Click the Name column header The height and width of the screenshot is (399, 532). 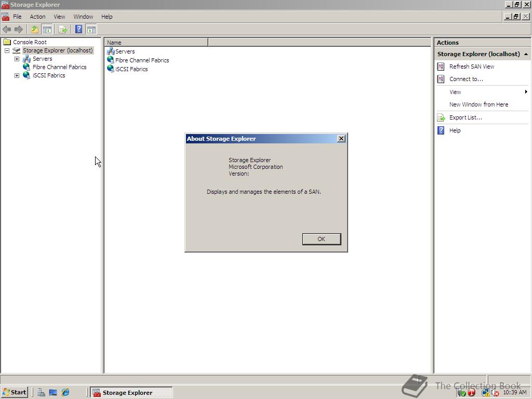click(x=156, y=43)
